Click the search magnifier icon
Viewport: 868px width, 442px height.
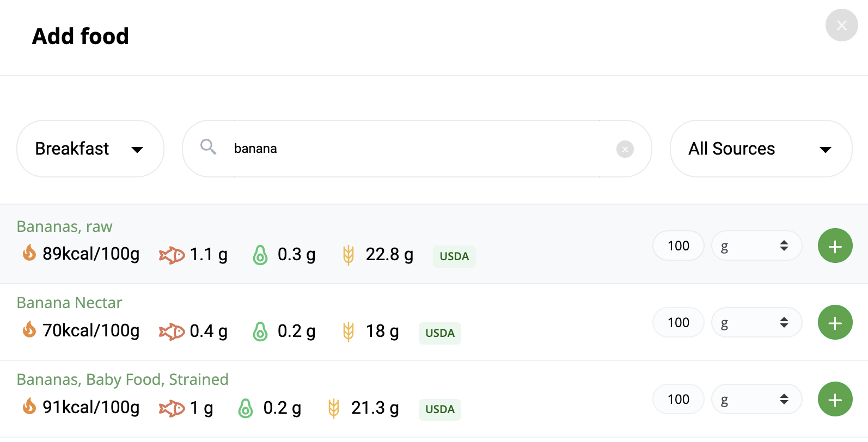click(208, 147)
